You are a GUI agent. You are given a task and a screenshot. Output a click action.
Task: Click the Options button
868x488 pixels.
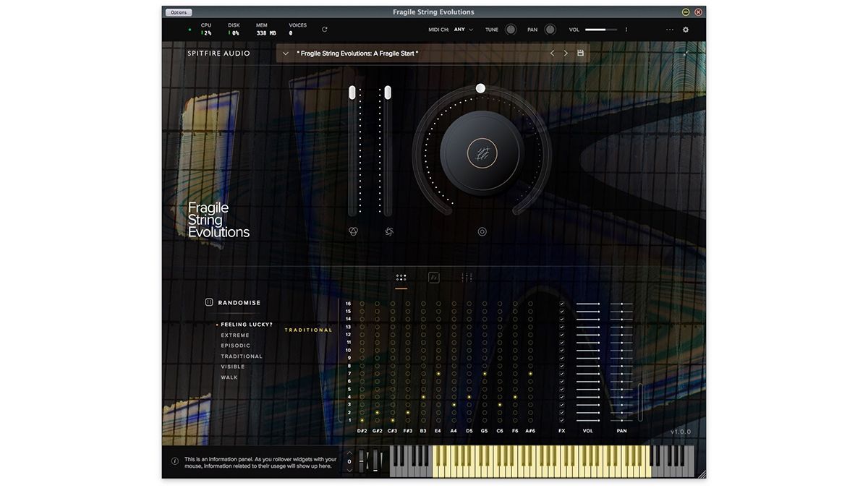click(179, 12)
